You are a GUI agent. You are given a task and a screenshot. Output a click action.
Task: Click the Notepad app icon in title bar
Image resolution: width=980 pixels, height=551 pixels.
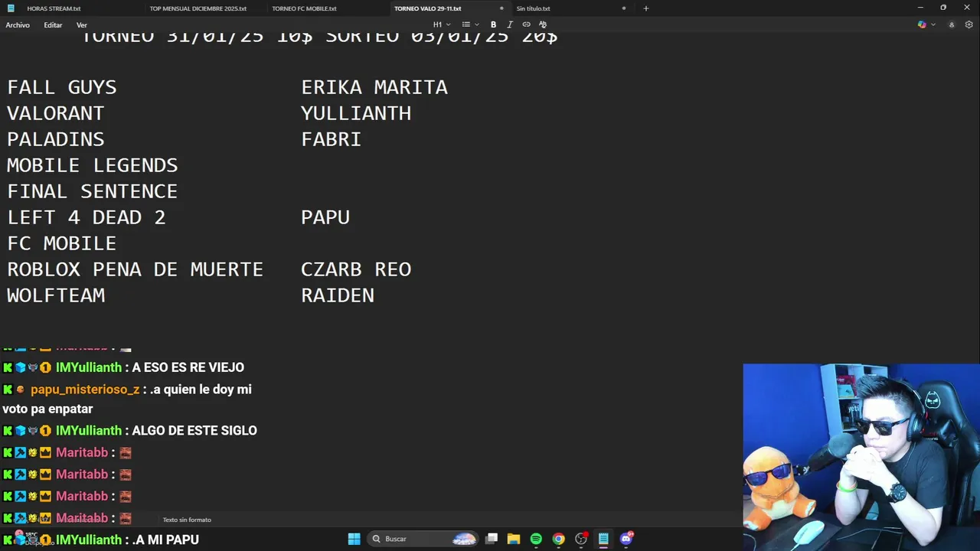pyautogui.click(x=11, y=8)
